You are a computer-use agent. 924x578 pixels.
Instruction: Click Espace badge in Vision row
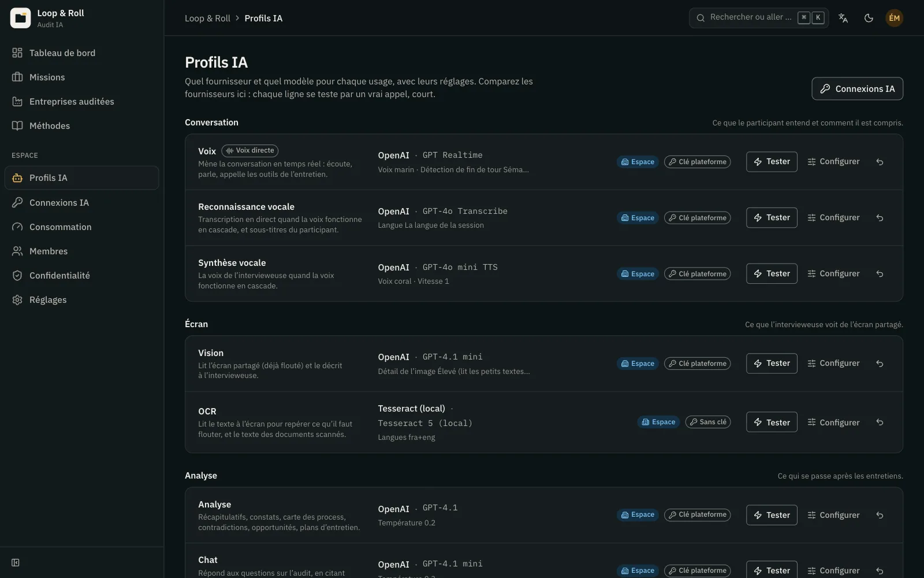point(638,364)
